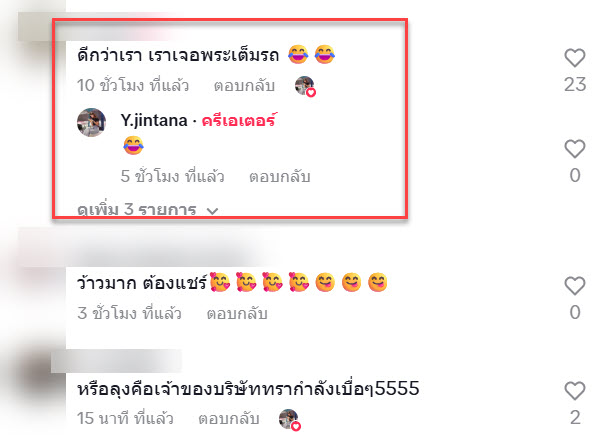Click creator-liked avatar badge beside 15 นาที reply
This screenshot has height=439, width=613.
click(x=290, y=420)
